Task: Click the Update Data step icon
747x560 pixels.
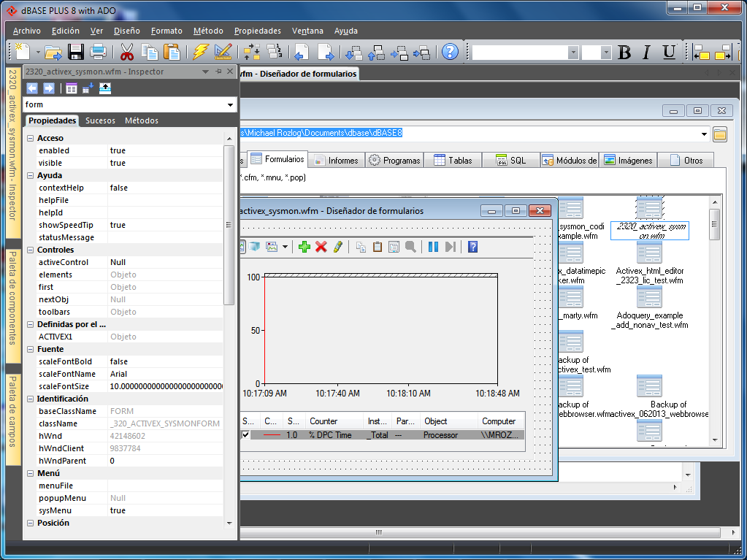Action: point(451,247)
